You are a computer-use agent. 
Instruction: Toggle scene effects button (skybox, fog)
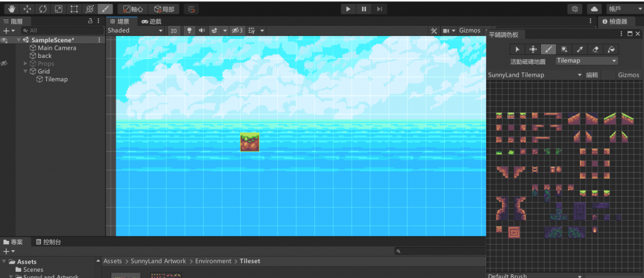[214, 30]
